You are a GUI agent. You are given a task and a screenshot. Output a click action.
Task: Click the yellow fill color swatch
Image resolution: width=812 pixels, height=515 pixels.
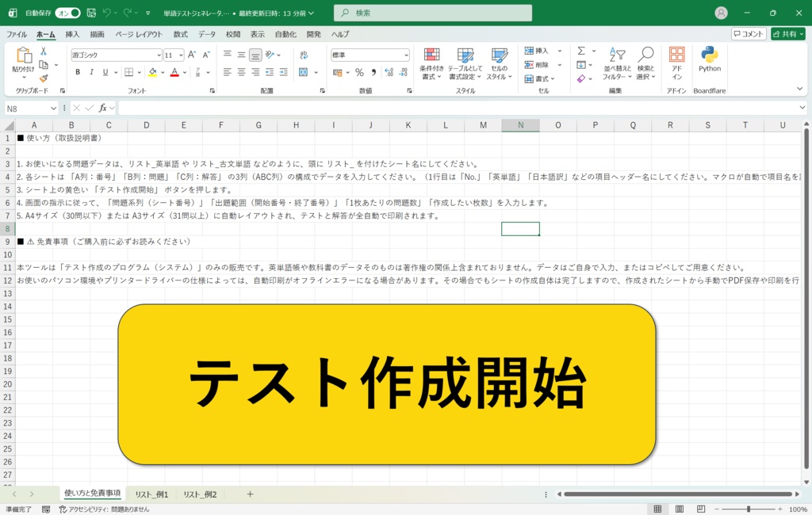(153, 72)
